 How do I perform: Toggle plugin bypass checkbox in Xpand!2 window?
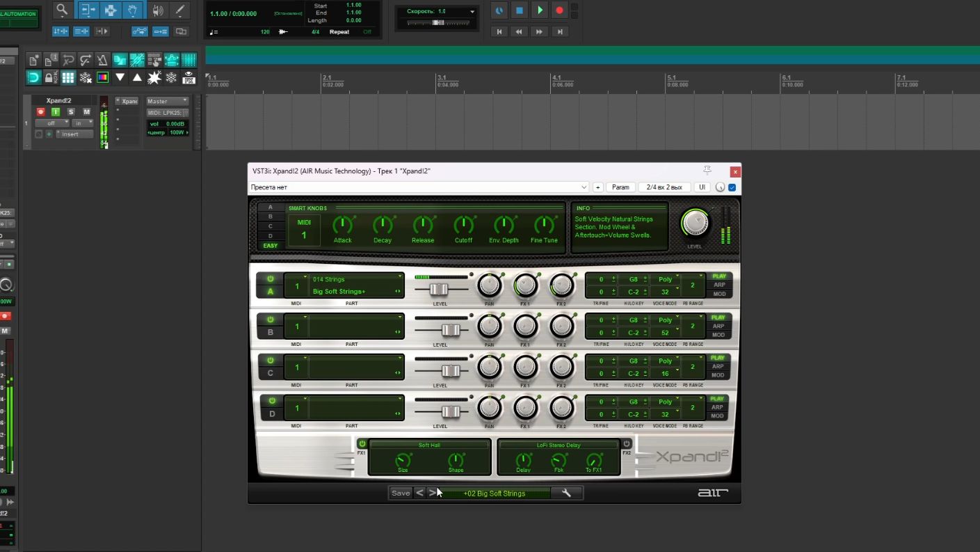[732, 187]
